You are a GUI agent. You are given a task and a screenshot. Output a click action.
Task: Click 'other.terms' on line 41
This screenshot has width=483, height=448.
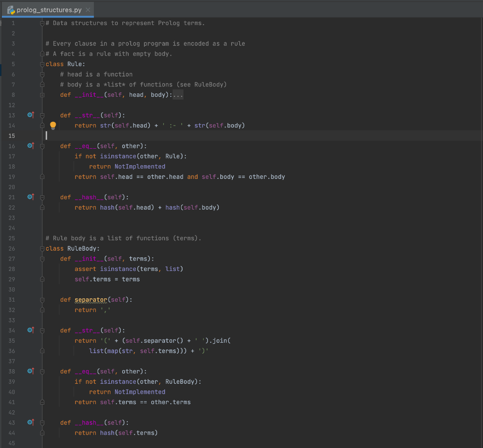171,402
